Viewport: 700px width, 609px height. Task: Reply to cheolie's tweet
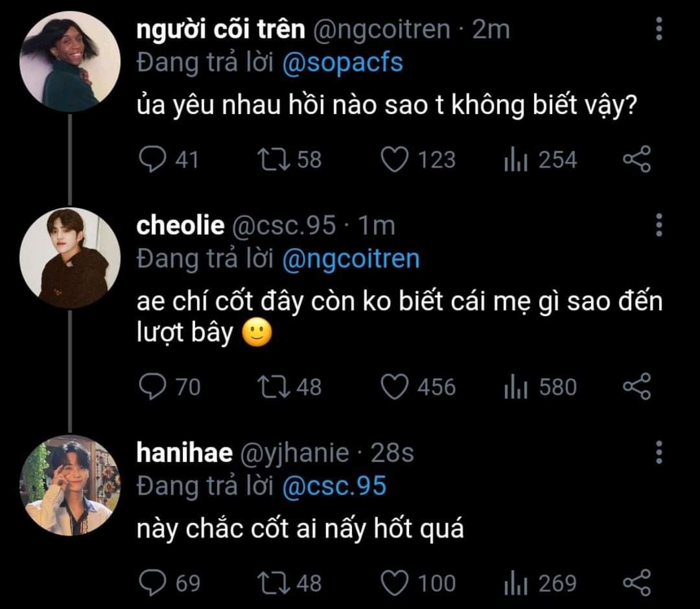(153, 387)
